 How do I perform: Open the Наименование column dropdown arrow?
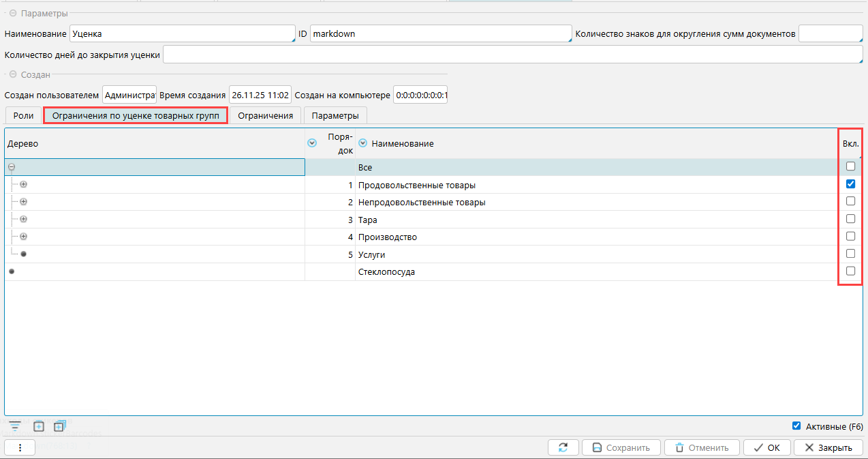(363, 143)
